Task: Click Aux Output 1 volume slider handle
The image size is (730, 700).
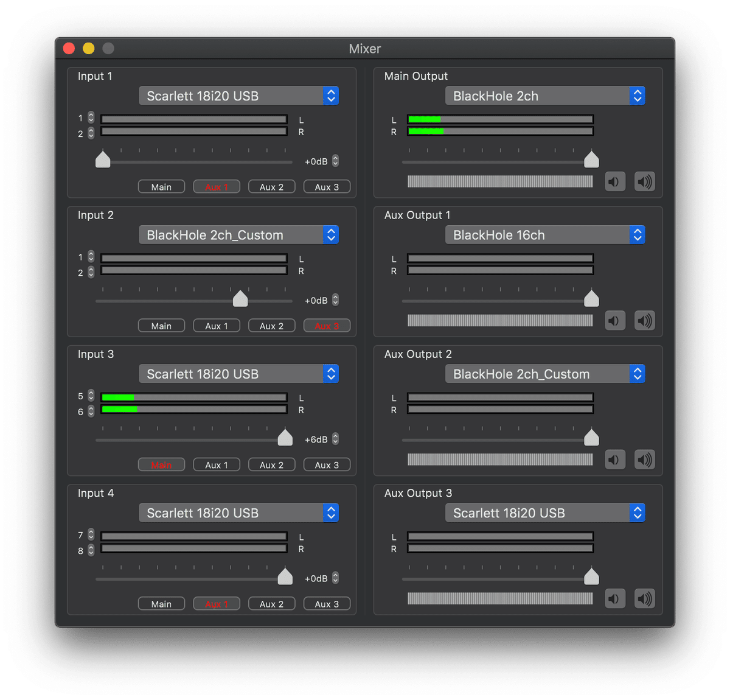Action: coord(591,298)
